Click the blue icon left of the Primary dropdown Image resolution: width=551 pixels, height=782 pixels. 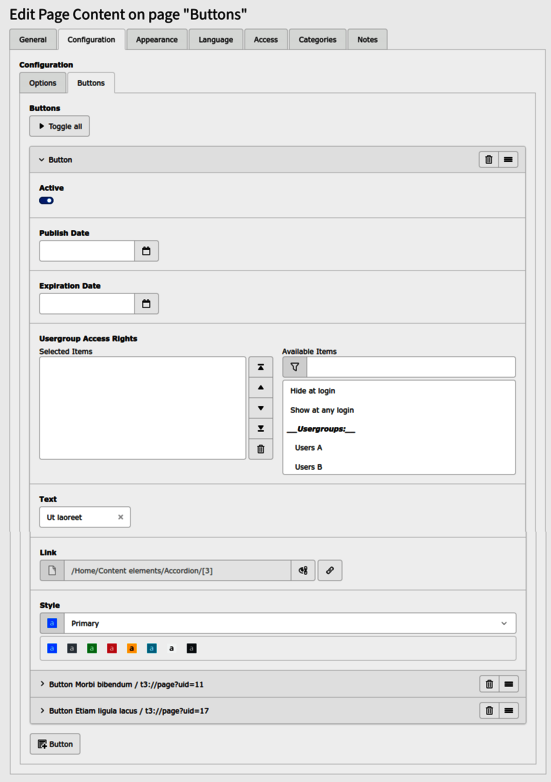pos(52,623)
